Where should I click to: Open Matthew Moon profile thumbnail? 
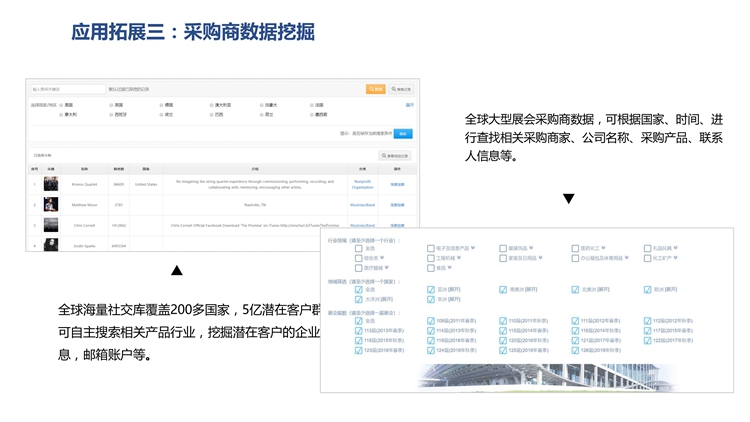pos(50,205)
